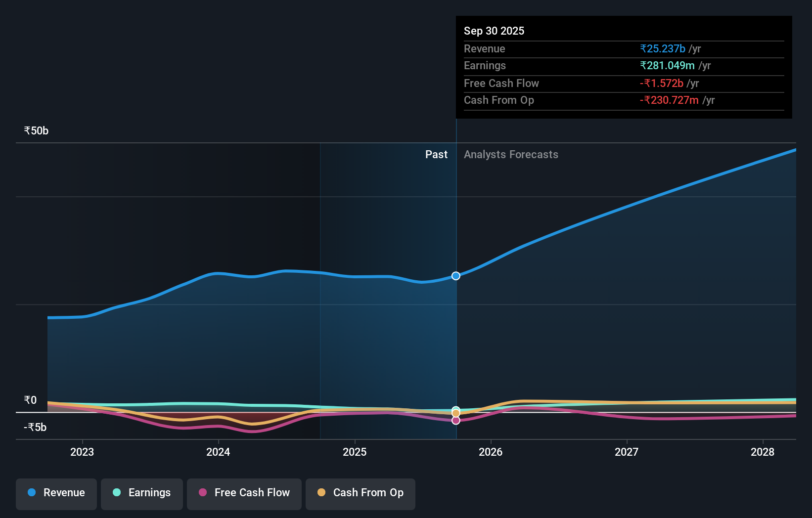The height and width of the screenshot is (518, 812).
Task: Click the Revenue value in the tooltip
Action: 663,48
